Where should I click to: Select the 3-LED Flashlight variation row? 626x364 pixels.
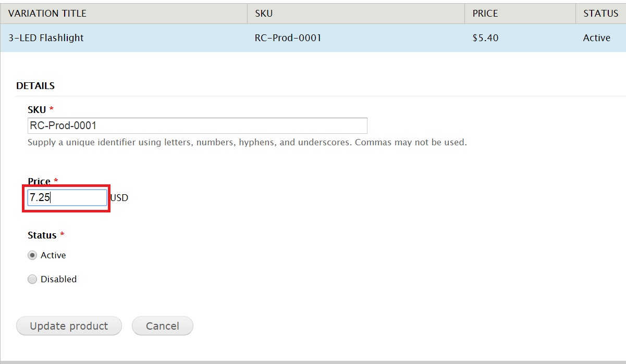45,37
